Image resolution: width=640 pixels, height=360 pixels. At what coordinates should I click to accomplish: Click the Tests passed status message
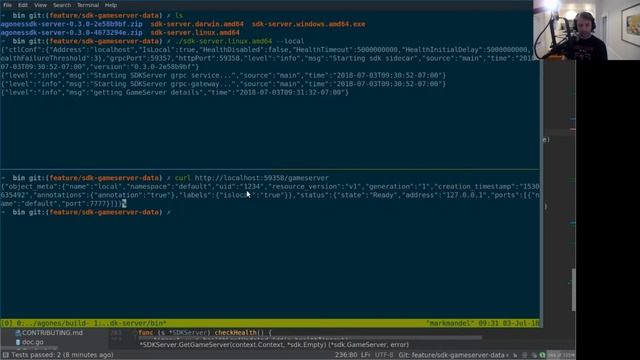coord(62,355)
